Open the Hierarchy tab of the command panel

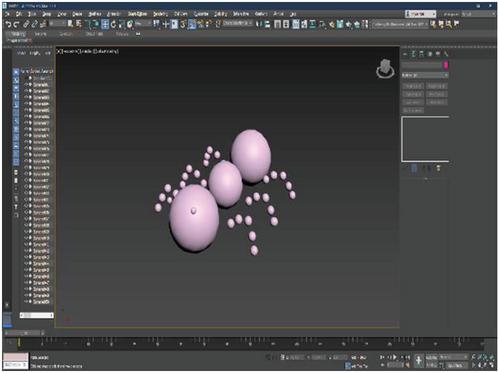[x=421, y=54]
